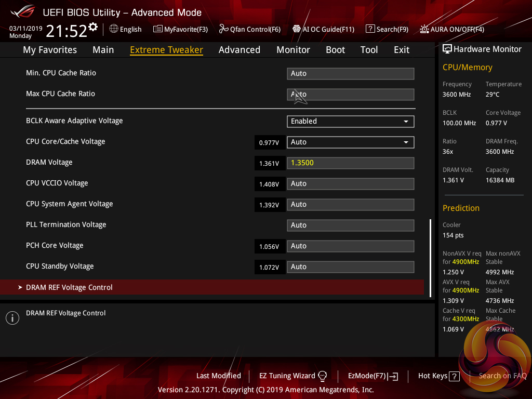Click the AURA light bulb icon
Screen dimensions: 532x399
(424, 29)
